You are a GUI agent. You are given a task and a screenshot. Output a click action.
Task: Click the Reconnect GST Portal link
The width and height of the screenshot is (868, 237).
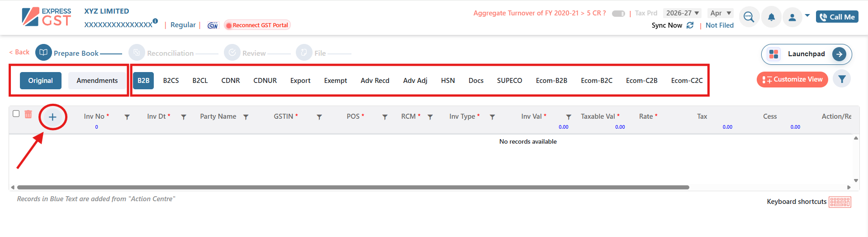click(x=257, y=25)
